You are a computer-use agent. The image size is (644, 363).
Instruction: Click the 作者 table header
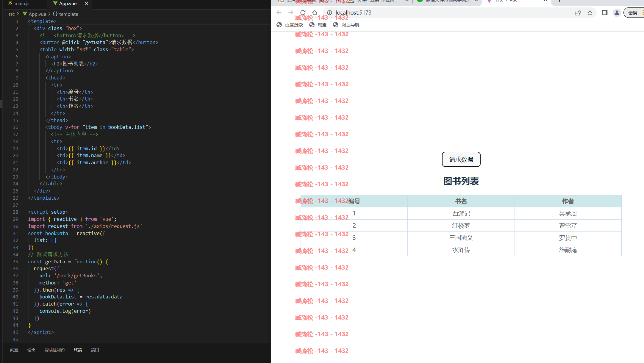click(x=568, y=201)
